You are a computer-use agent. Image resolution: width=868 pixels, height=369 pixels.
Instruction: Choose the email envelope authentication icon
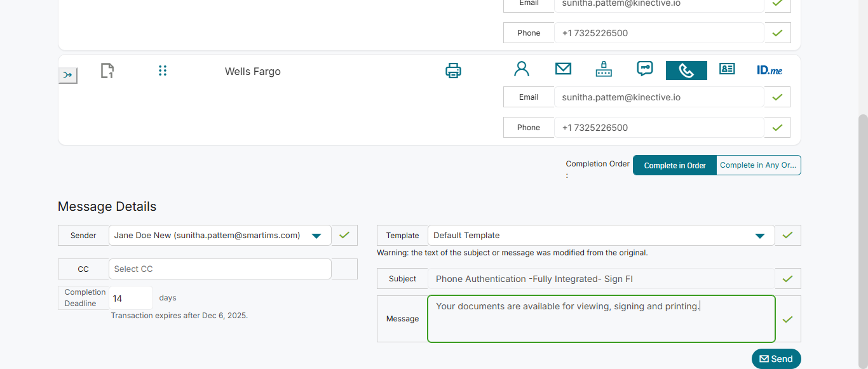pos(563,69)
